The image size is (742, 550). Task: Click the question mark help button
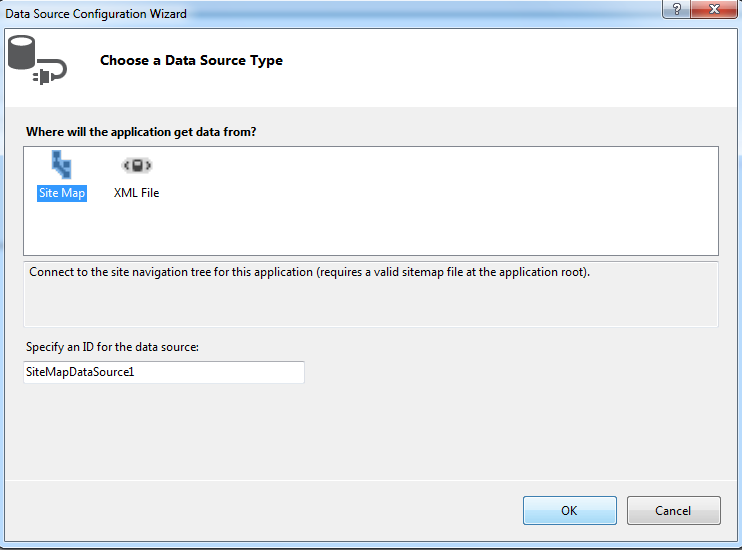pyautogui.click(x=677, y=9)
